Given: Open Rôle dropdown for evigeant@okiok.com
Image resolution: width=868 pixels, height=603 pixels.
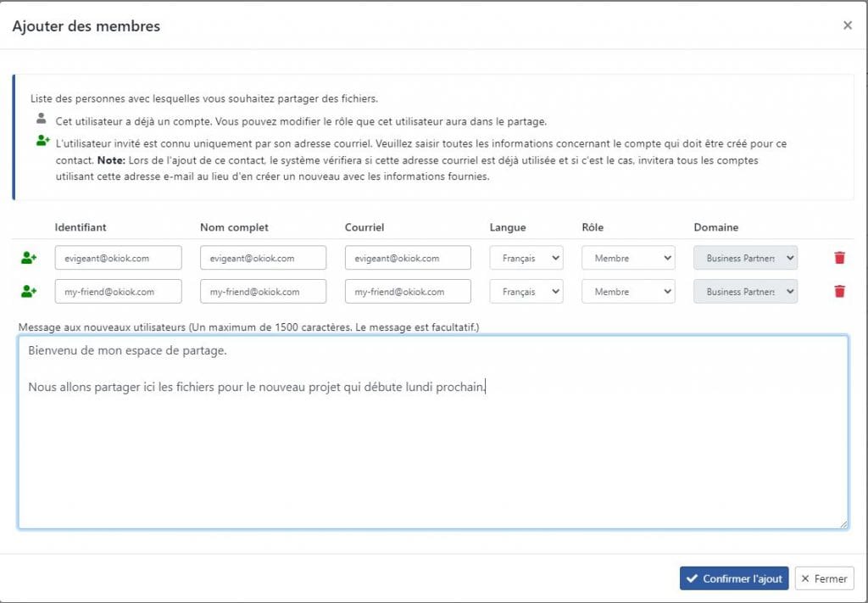Looking at the screenshot, I should [628, 258].
